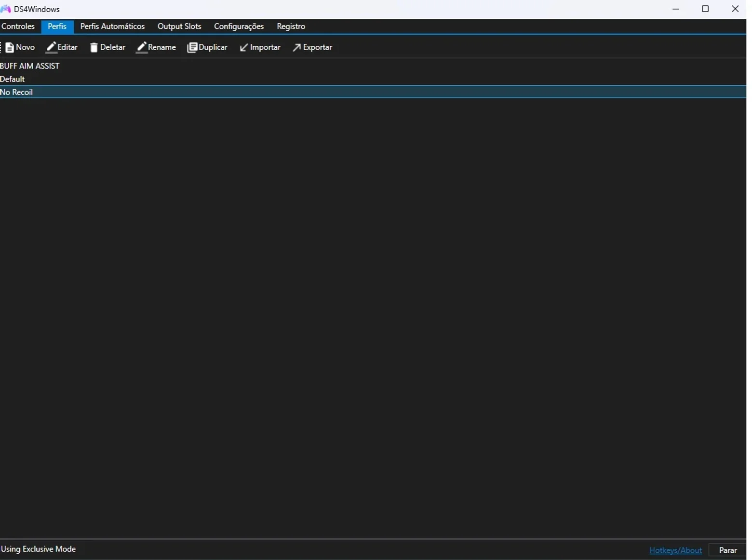The height and width of the screenshot is (560, 752).
Task: Show the Registro tab
Action: click(291, 27)
